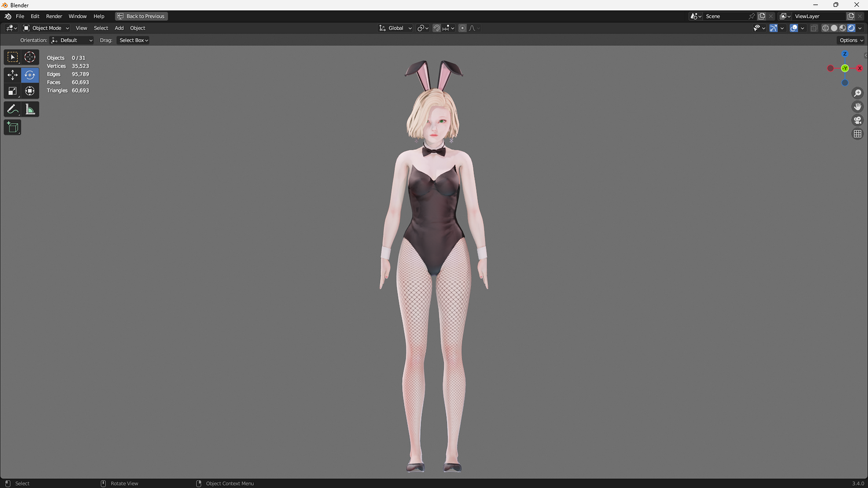Open the Window menu

(78, 16)
